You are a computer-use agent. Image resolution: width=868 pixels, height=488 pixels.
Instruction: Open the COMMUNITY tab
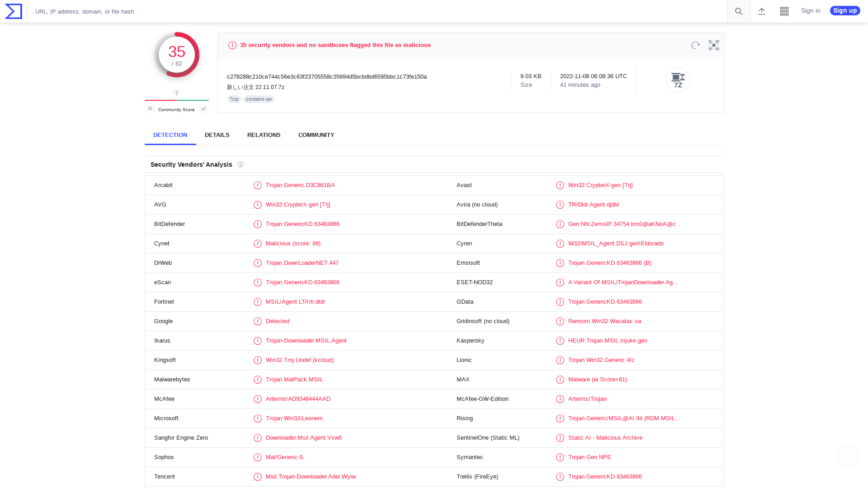click(x=316, y=135)
